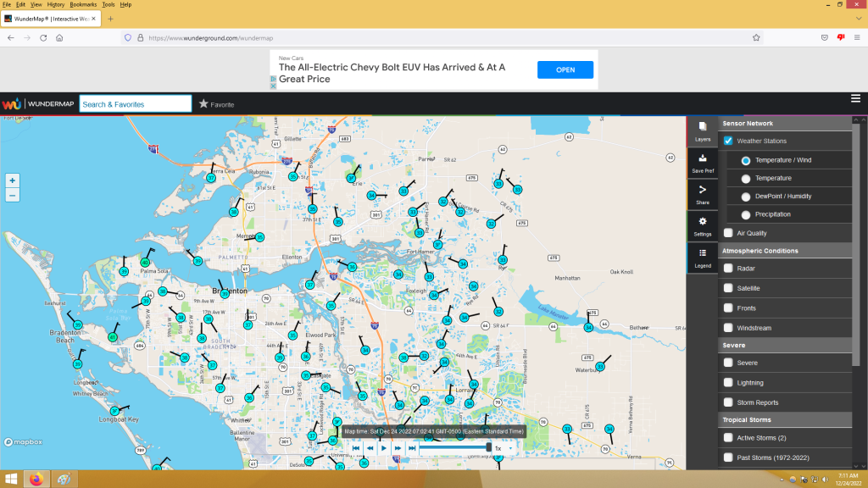The image size is (868, 488).
Task: Skip to first frame of animation
Action: [x=356, y=448]
